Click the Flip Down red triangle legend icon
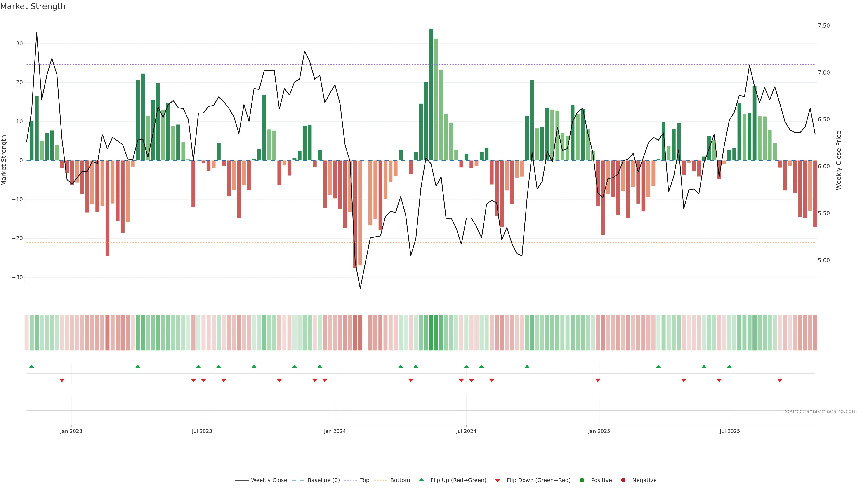The height and width of the screenshot is (488, 868). (x=498, y=480)
